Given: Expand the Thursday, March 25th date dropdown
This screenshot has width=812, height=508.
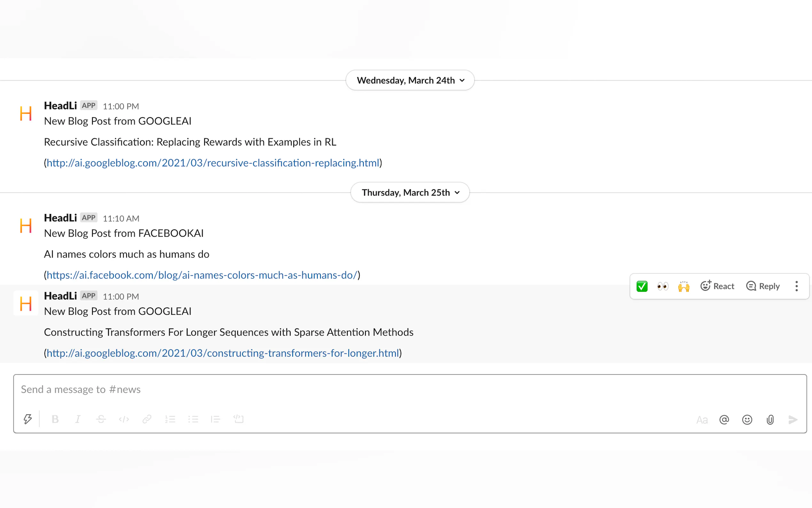Looking at the screenshot, I should coord(410,193).
